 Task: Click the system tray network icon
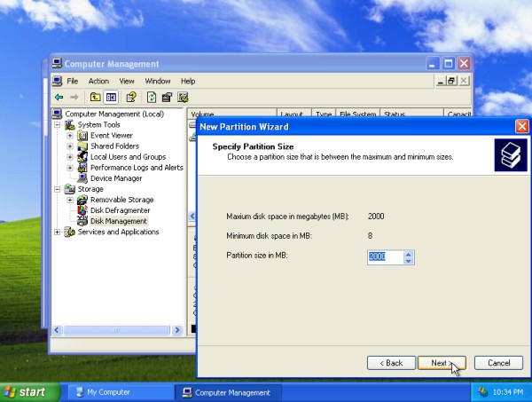click(x=482, y=392)
